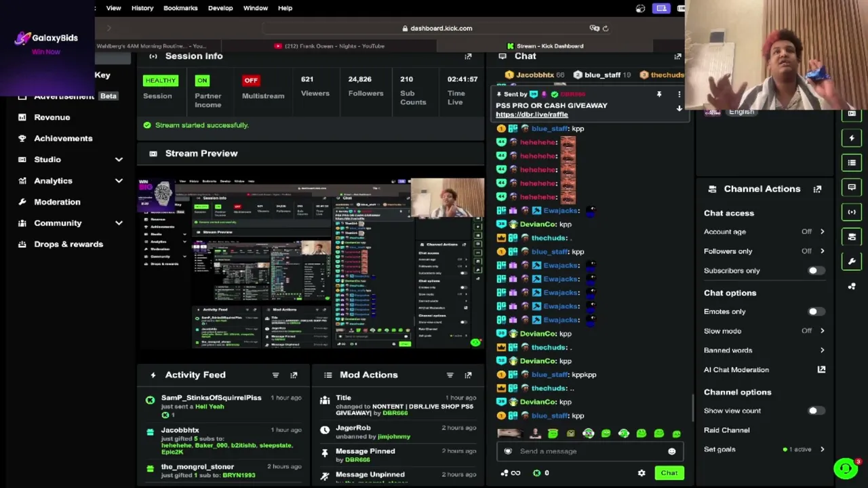The height and width of the screenshot is (488, 868).
Task: Open the Revenue sidebar page
Action: (x=52, y=117)
